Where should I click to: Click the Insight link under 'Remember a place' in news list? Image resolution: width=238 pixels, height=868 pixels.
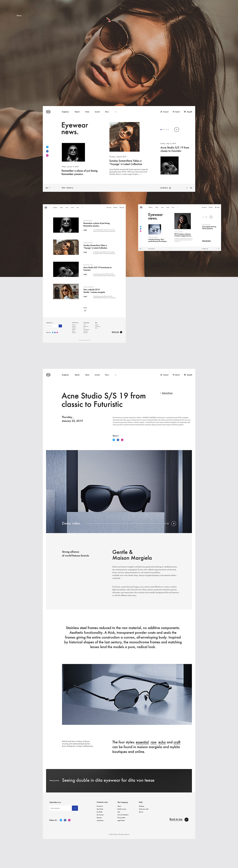(85, 230)
